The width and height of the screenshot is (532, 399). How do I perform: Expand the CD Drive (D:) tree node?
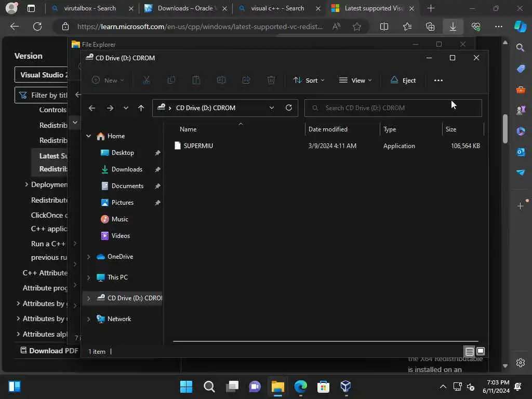click(88, 298)
